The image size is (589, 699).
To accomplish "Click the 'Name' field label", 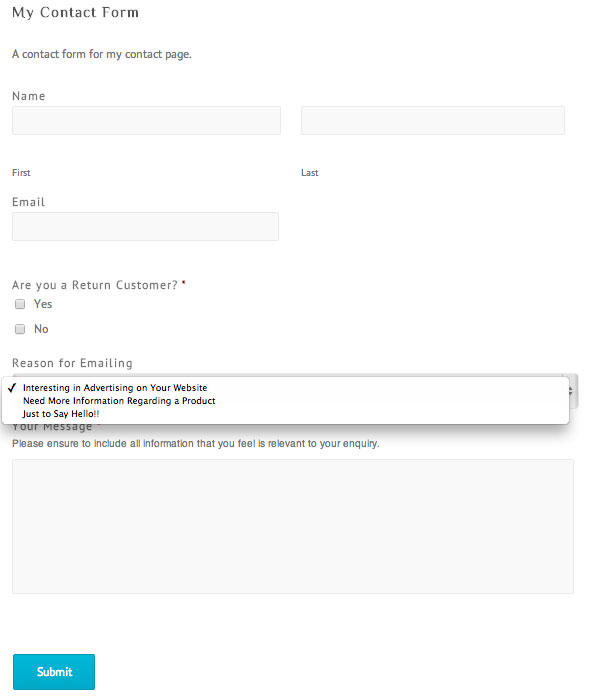I will [29, 96].
